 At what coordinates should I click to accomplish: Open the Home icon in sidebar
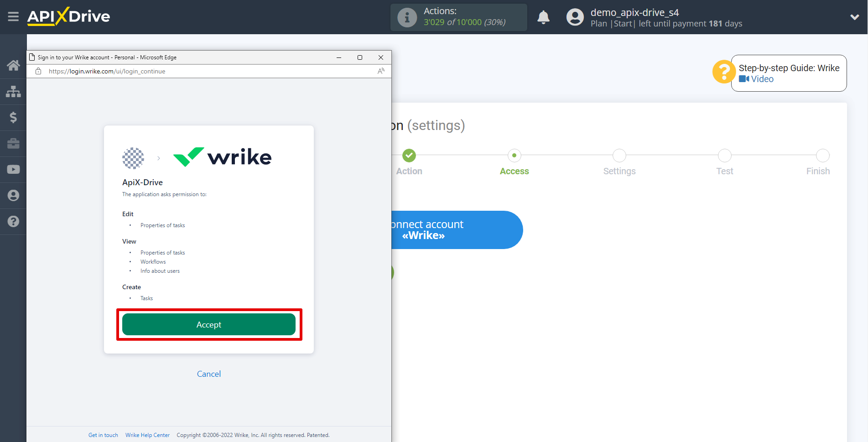coord(13,65)
